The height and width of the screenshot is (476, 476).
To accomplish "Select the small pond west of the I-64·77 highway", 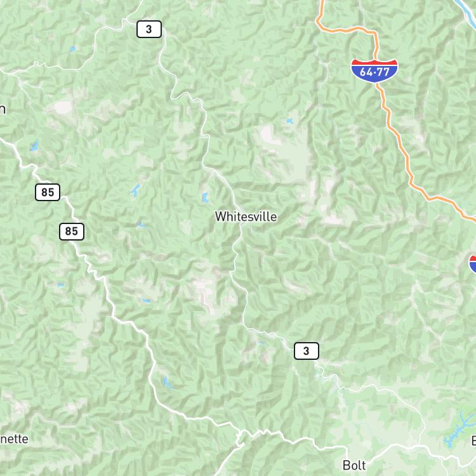I will 289,121.
